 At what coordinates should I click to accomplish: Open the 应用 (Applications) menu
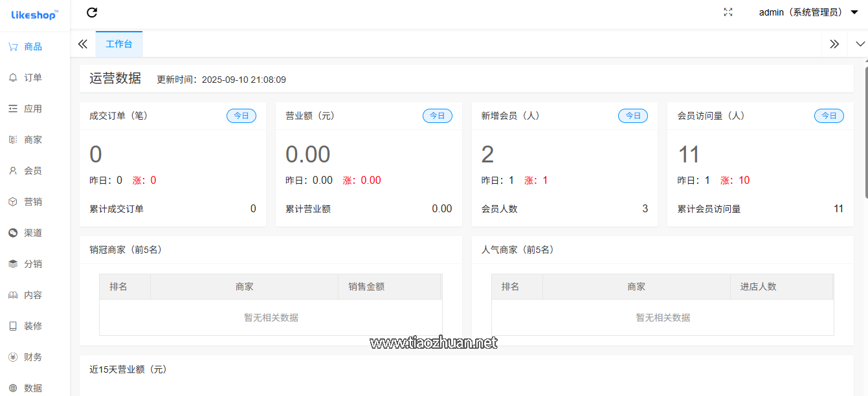pyautogui.click(x=32, y=108)
